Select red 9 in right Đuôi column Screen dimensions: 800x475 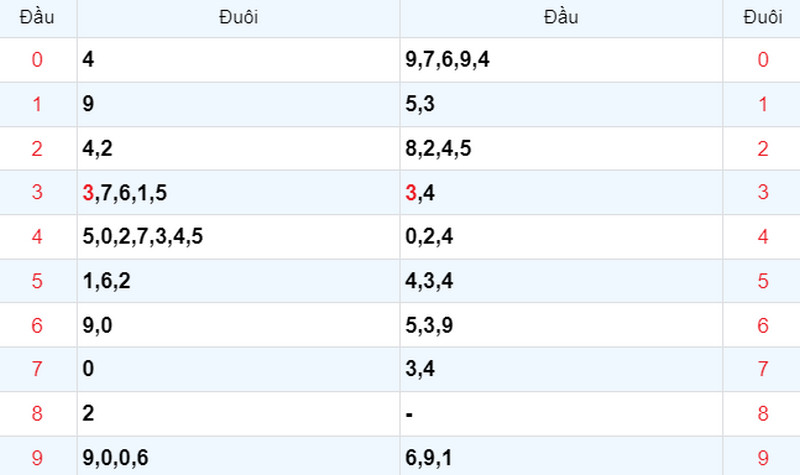pyautogui.click(x=763, y=458)
